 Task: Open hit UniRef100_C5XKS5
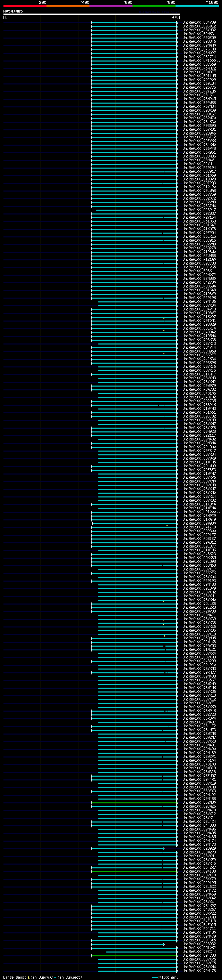199,558
